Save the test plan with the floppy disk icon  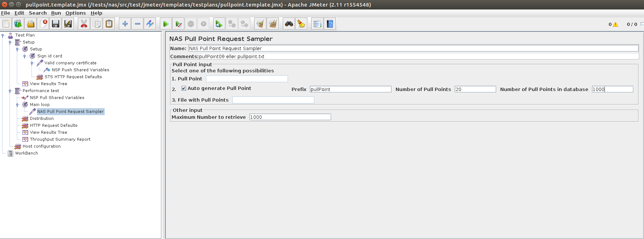click(x=56, y=24)
